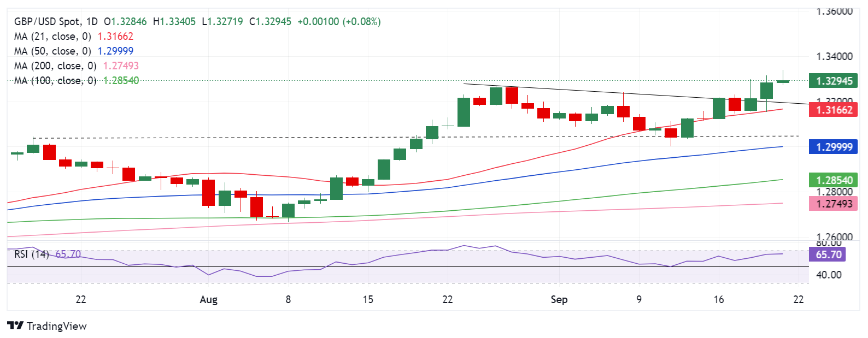Select the pink 1.27493 MA price tag

pos(834,204)
